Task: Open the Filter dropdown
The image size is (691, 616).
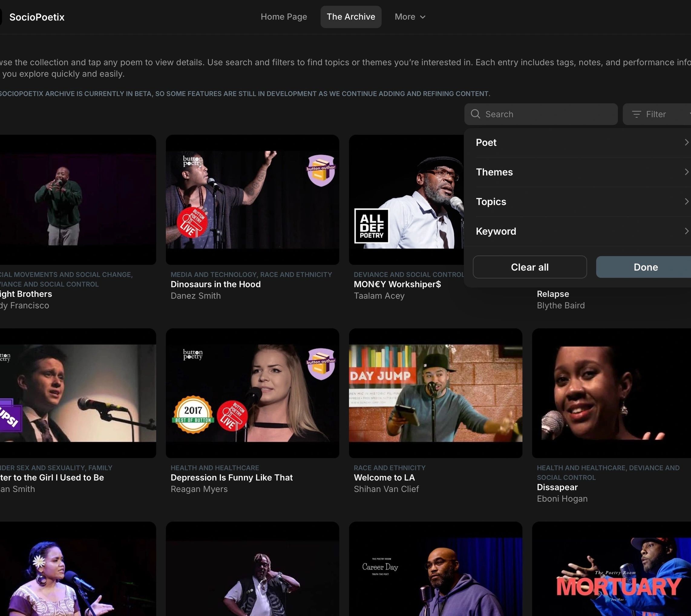Action: [x=656, y=114]
